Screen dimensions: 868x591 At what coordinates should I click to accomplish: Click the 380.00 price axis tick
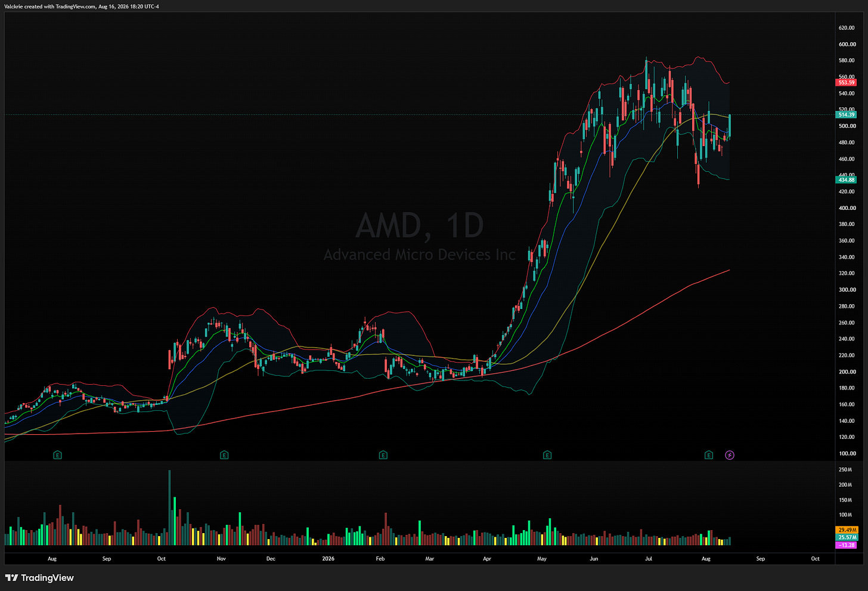point(847,224)
